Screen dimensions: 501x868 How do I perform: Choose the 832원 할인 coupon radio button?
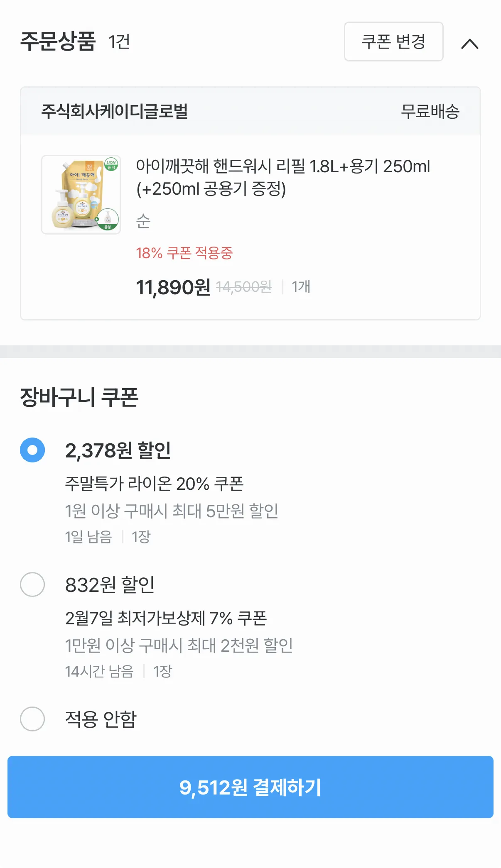[x=32, y=584]
